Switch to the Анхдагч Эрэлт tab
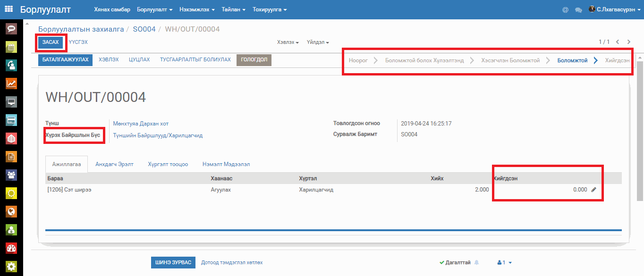The height and width of the screenshot is (276, 644). click(114, 164)
